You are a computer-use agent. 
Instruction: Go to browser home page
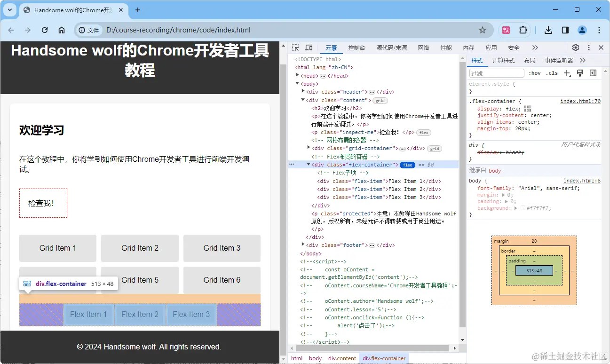tap(62, 30)
